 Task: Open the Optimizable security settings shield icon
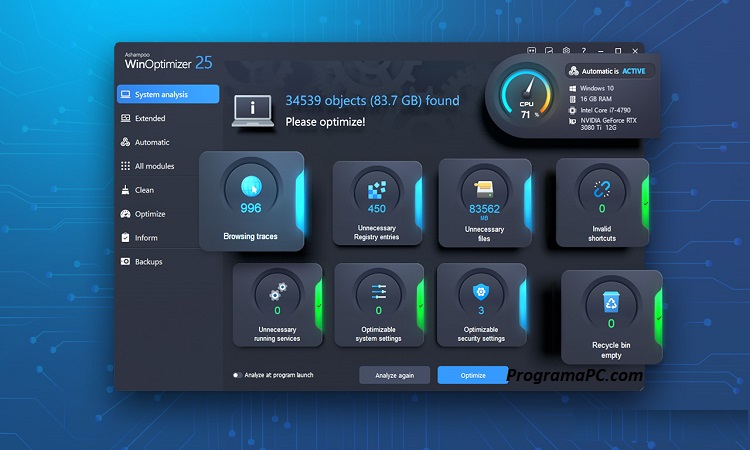(479, 292)
